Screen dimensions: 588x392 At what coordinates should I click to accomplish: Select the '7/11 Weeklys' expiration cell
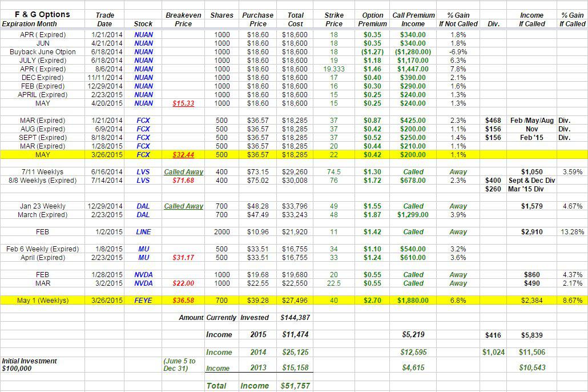tap(42, 172)
